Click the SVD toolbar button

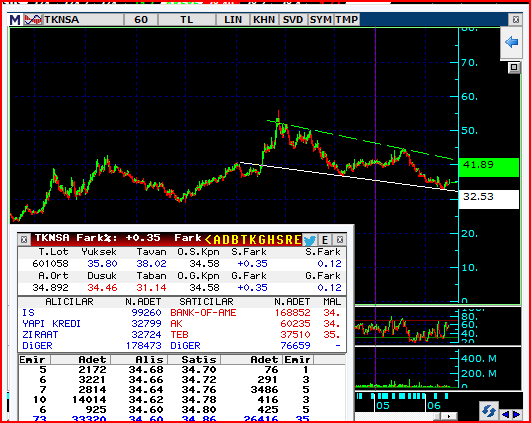(293, 20)
